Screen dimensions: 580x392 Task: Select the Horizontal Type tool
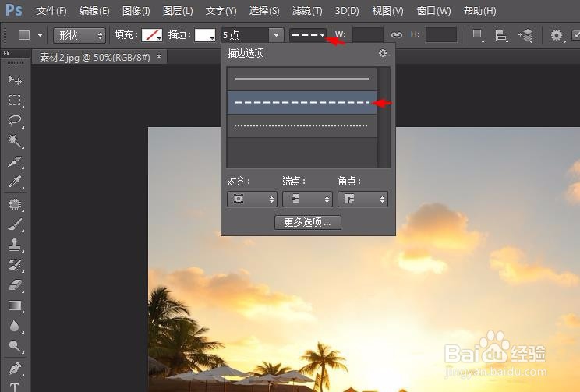pos(15,387)
